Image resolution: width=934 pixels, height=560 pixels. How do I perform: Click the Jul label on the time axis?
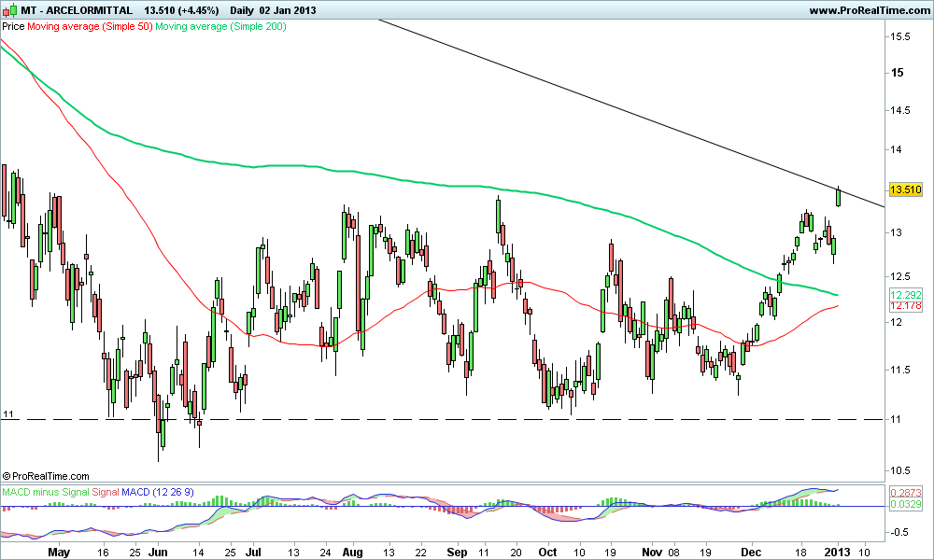pos(253,553)
